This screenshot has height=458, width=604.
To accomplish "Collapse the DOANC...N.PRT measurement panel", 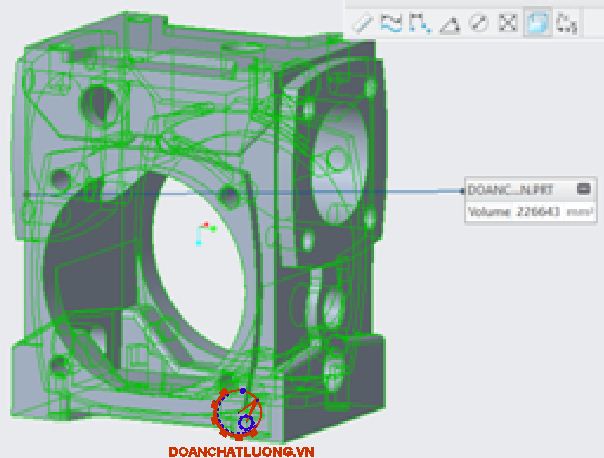I will (584, 189).
